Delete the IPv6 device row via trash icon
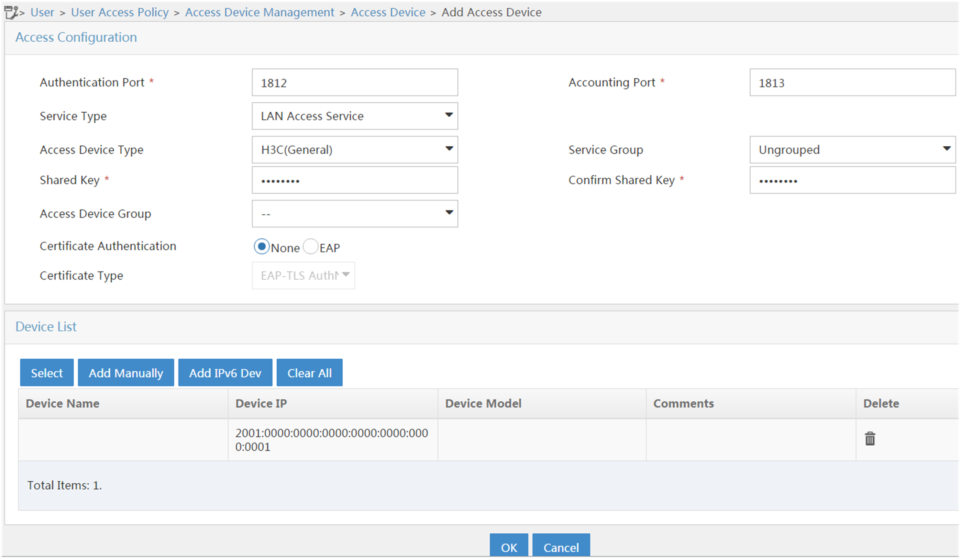Viewport: 961px width, 560px height. click(x=870, y=438)
